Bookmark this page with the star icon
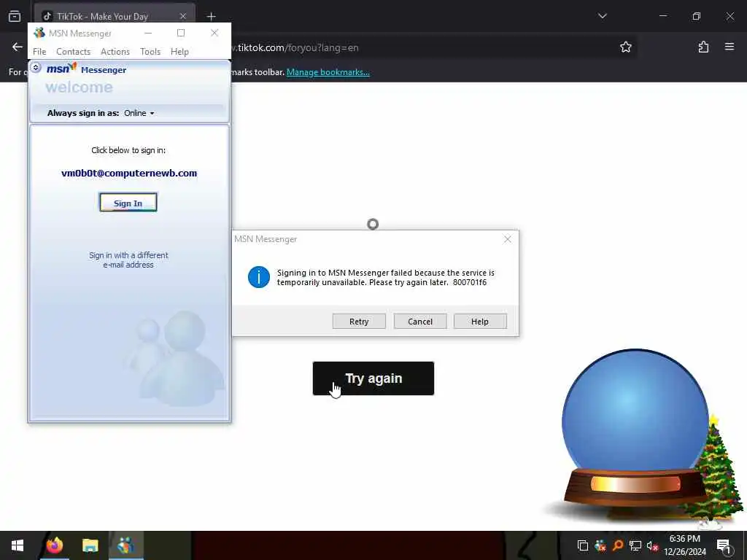The height and width of the screenshot is (560, 747). point(625,47)
